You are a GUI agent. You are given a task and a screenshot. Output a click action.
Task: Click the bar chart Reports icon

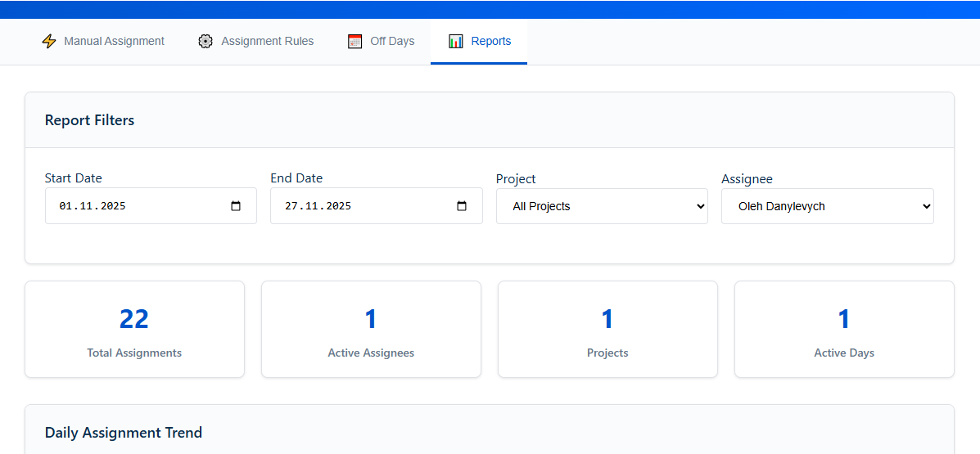456,41
